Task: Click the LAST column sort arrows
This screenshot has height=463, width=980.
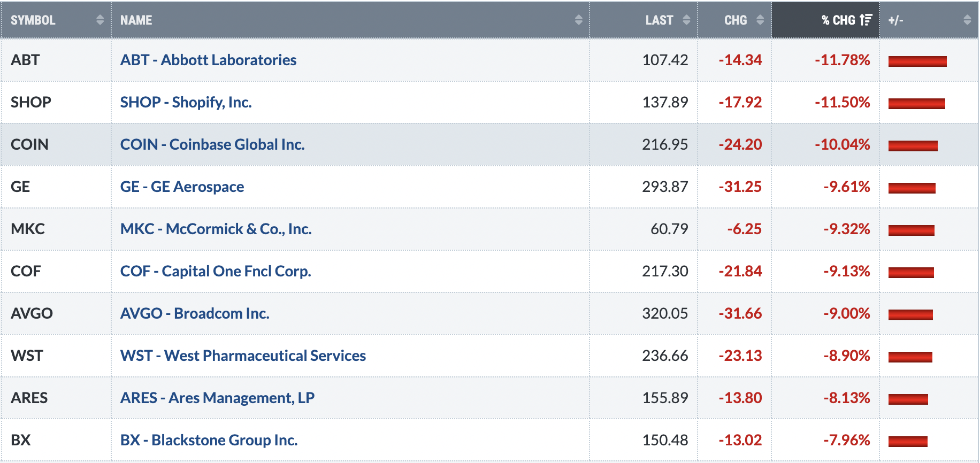Action: click(x=686, y=20)
